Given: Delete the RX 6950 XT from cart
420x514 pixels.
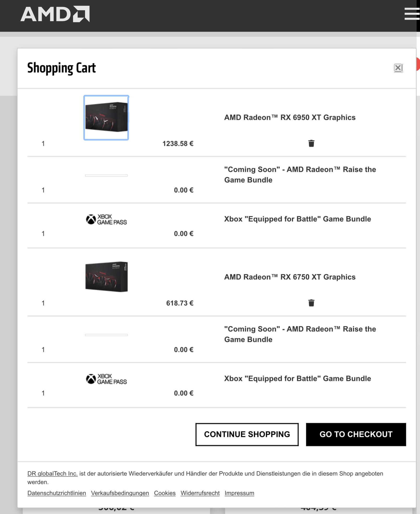Looking at the screenshot, I should coord(311,143).
